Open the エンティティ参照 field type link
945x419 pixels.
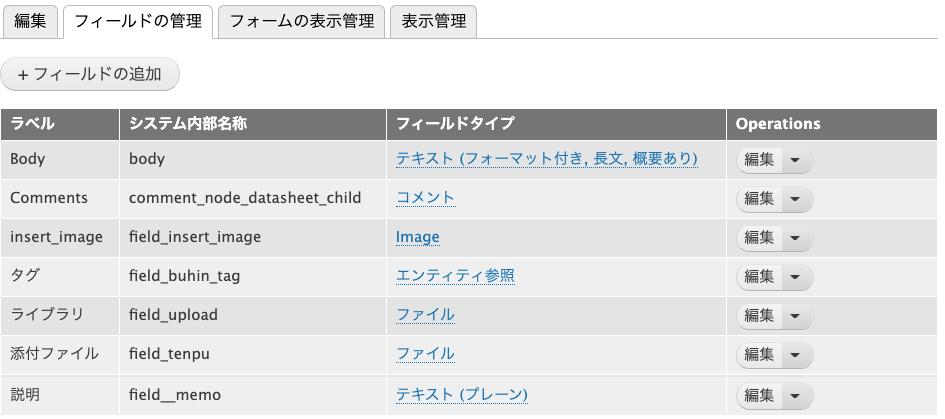point(455,276)
